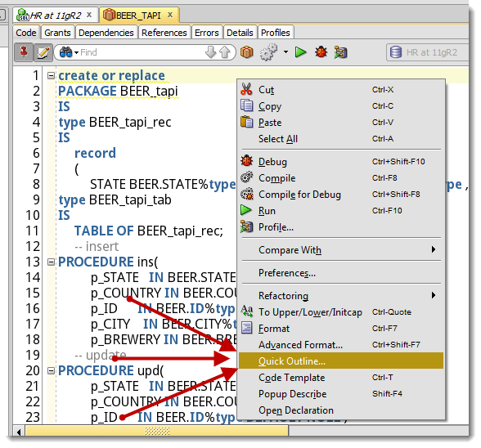Viewport: 481px width, 448px height.
Task: Choose Copy from the context menu
Action: point(341,106)
